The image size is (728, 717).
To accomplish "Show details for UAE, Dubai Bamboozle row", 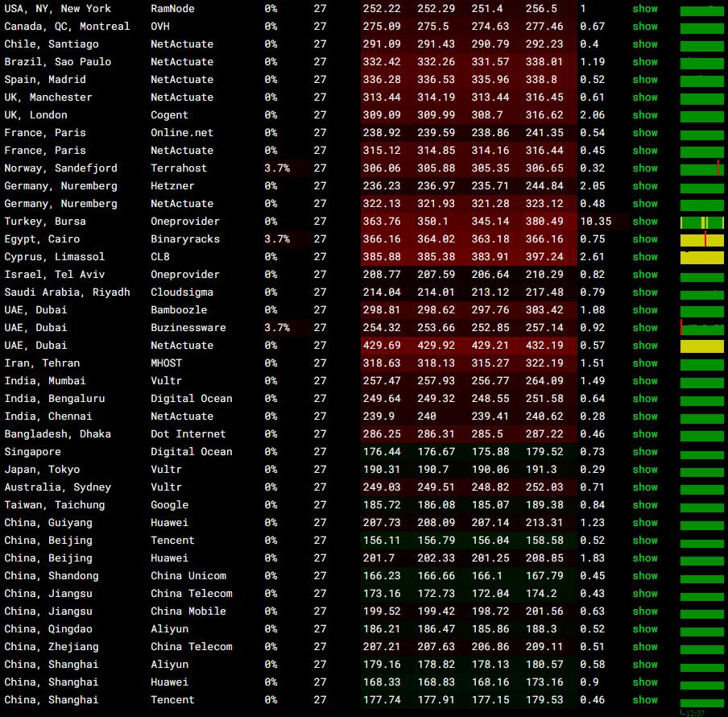I will click(x=645, y=309).
